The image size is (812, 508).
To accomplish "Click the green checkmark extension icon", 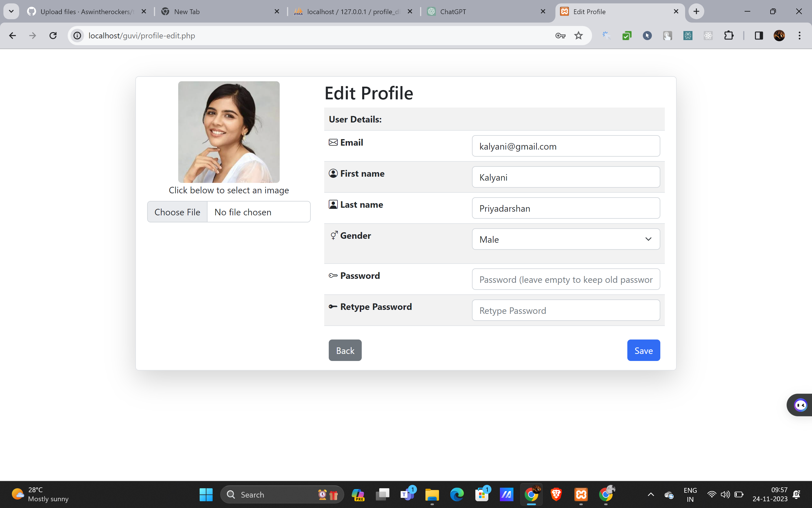I will pos(627,36).
